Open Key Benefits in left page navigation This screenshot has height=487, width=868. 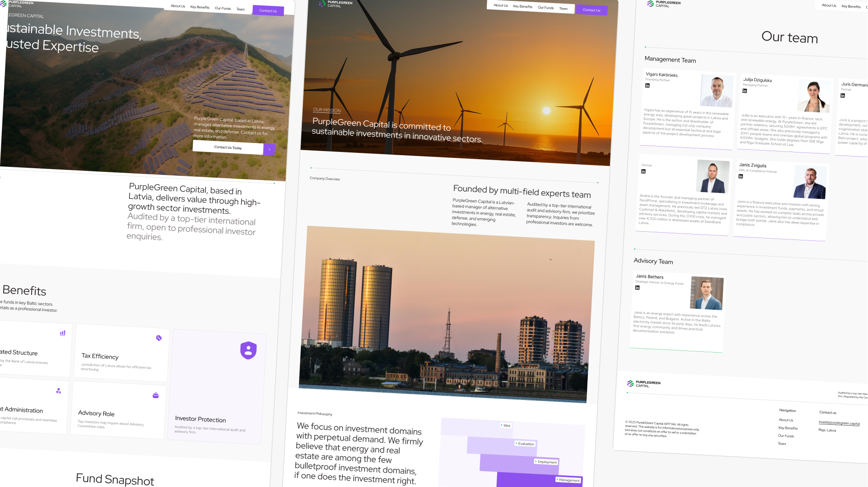[x=200, y=7]
